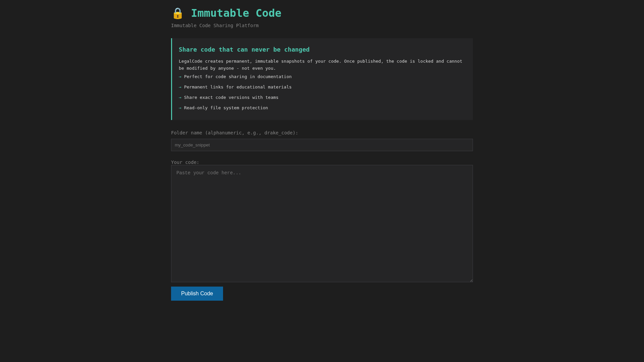Click the padlock icon in the header
The width and height of the screenshot is (644, 362).
click(177, 13)
